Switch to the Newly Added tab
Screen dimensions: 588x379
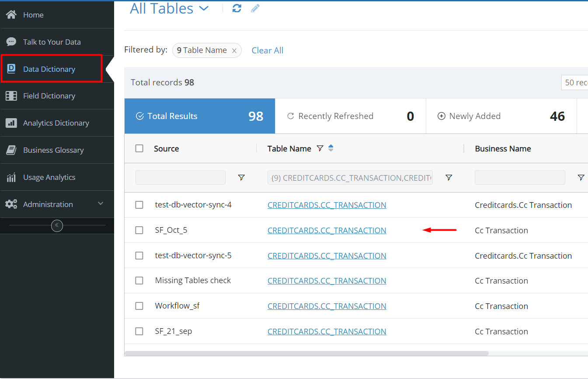pos(501,116)
